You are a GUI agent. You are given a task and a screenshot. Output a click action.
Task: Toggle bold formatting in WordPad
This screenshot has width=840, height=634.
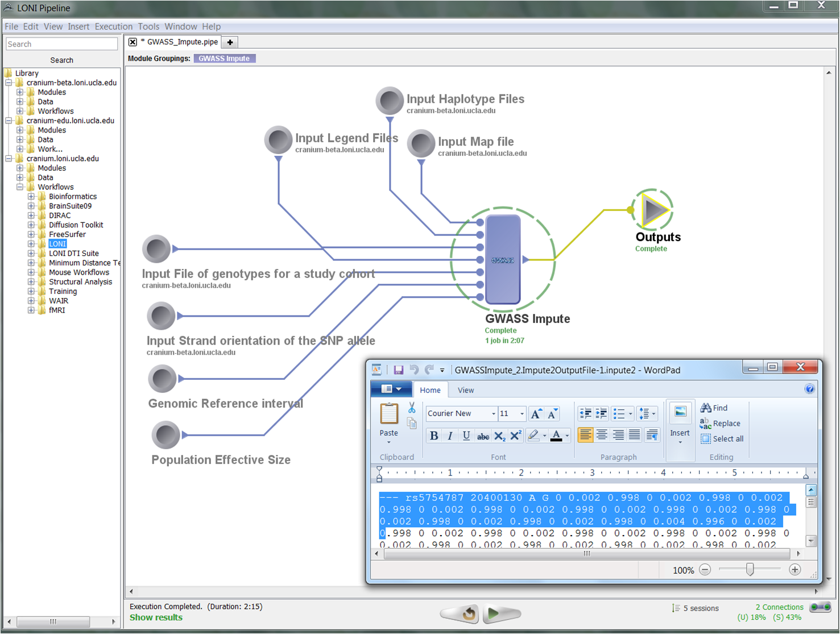coord(434,436)
